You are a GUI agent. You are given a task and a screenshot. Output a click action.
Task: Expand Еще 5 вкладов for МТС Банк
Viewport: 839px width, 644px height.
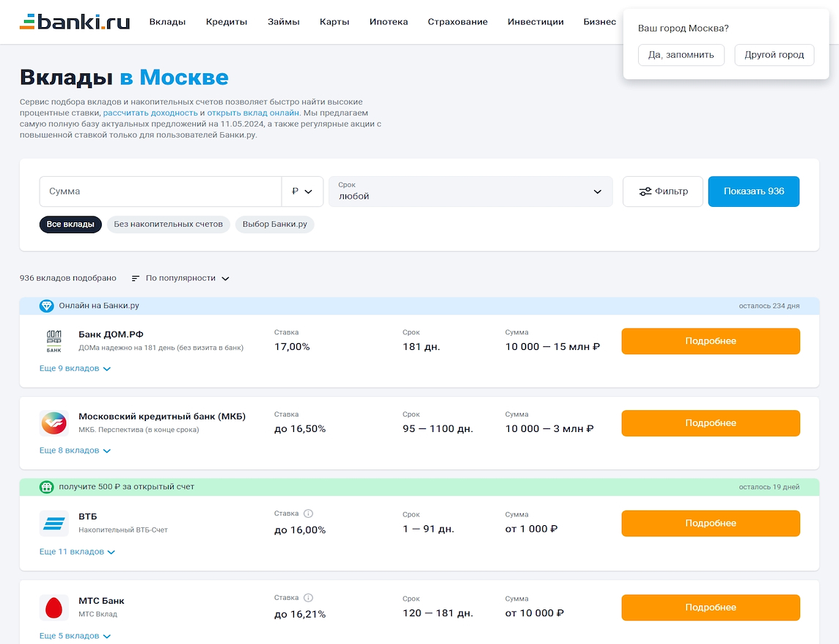(75, 636)
